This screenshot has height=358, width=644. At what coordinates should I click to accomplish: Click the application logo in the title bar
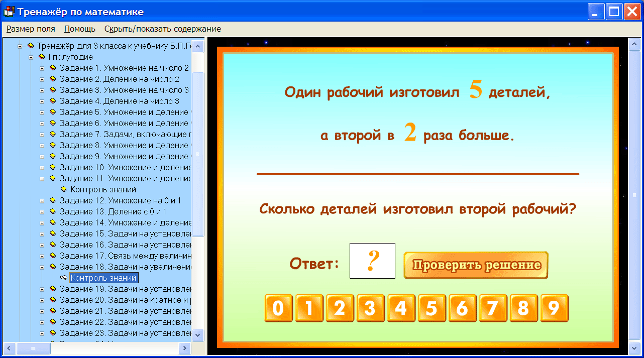click(8, 11)
